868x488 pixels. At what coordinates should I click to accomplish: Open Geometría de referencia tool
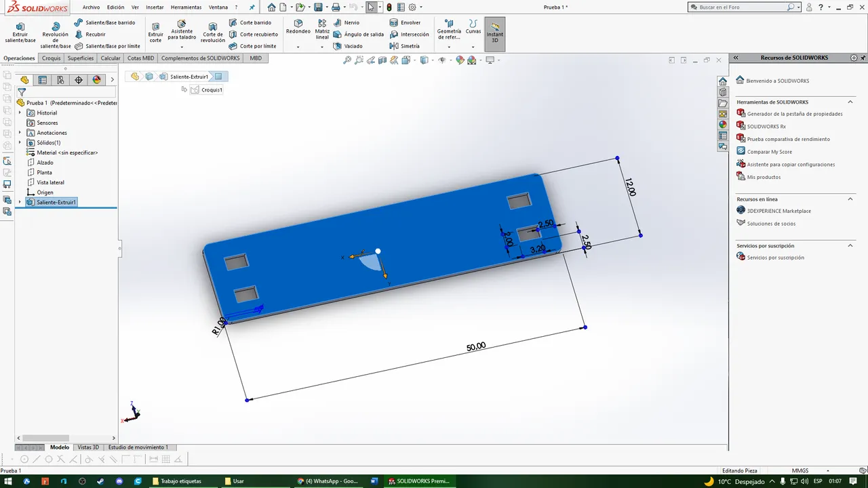click(x=449, y=30)
